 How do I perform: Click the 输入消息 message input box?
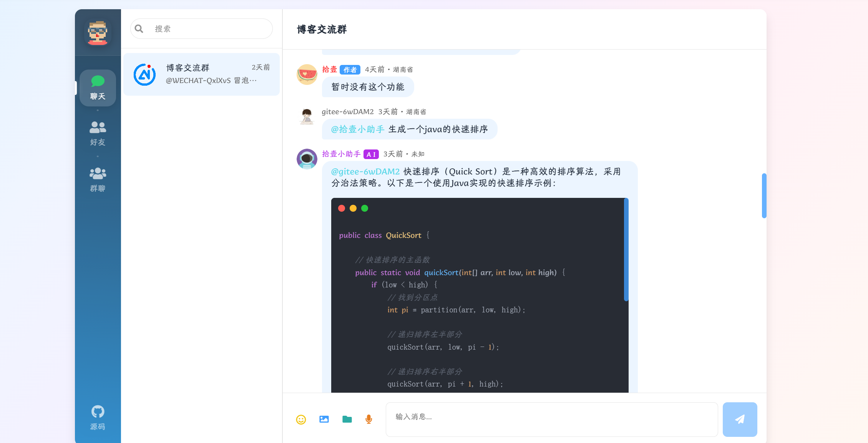tap(552, 419)
